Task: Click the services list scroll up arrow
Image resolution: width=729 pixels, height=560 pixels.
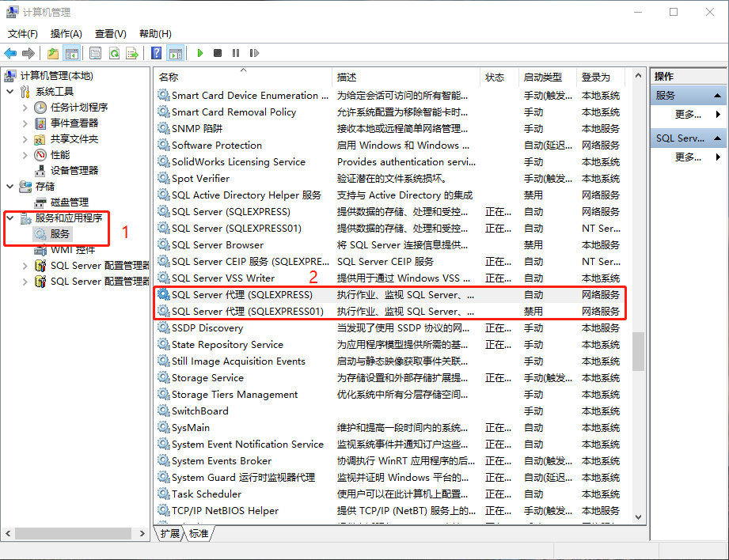Action: point(638,75)
